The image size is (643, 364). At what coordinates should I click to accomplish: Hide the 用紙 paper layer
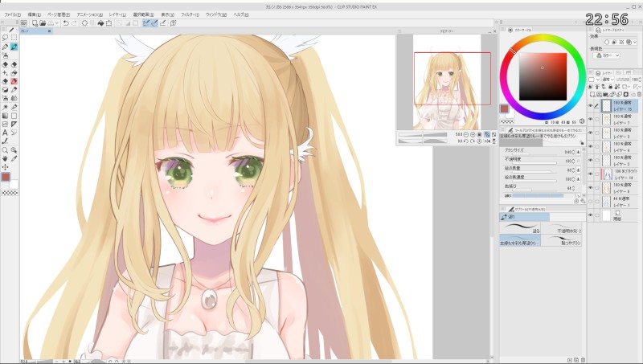point(591,215)
